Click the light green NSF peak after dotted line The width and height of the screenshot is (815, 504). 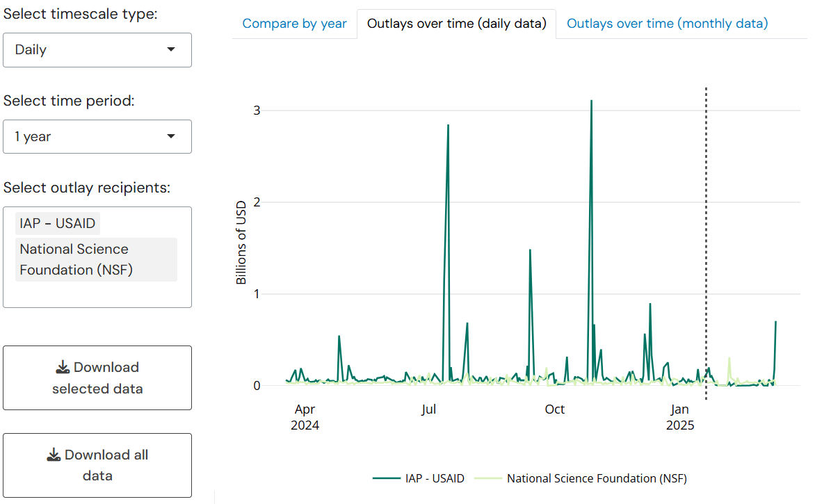[729, 358]
